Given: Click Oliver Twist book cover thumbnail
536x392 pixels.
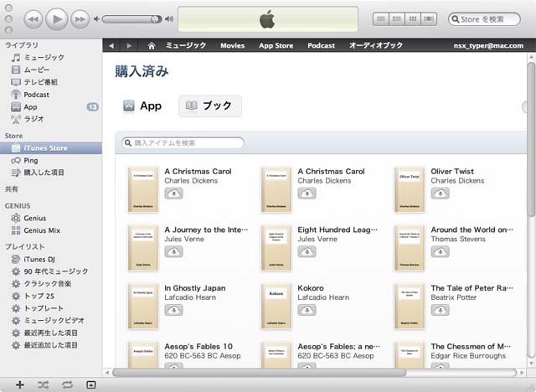Looking at the screenshot, I should [x=410, y=190].
